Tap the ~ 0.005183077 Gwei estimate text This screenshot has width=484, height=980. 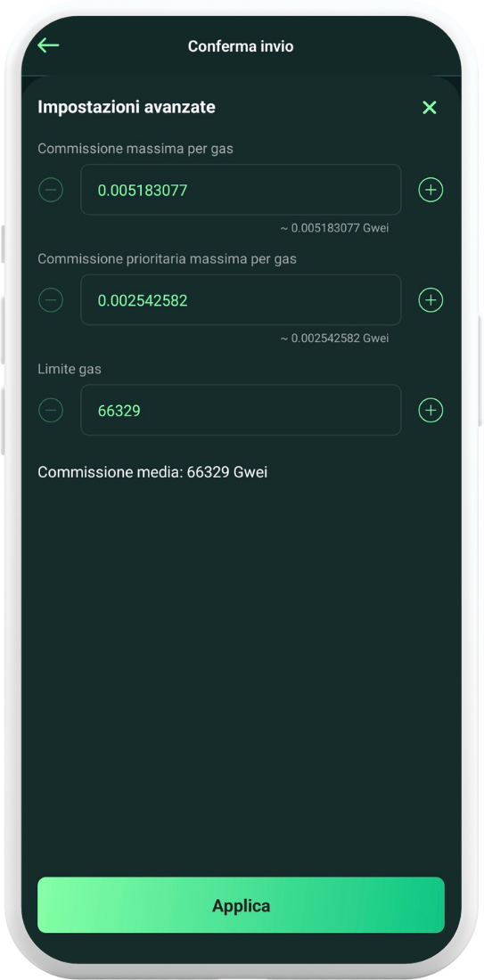(x=334, y=228)
